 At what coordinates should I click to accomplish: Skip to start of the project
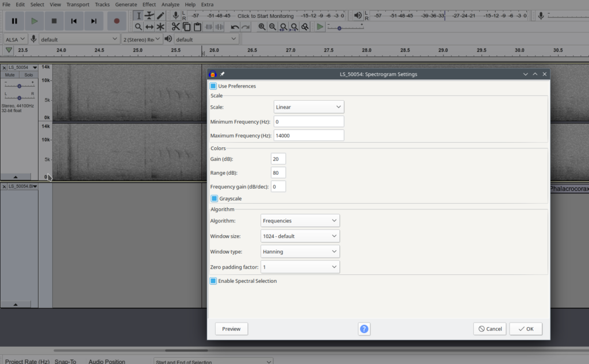coord(74,21)
